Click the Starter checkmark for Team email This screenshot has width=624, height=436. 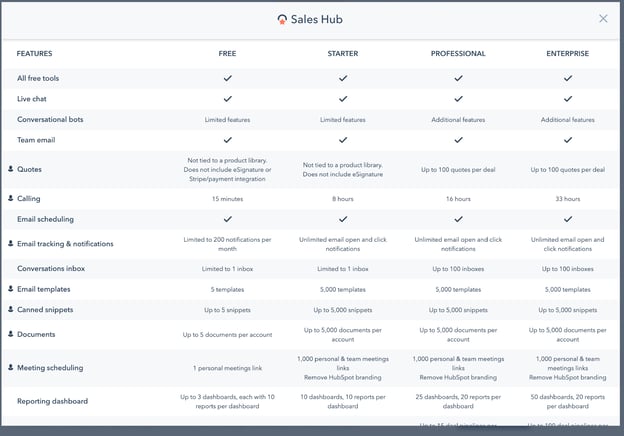pos(343,140)
